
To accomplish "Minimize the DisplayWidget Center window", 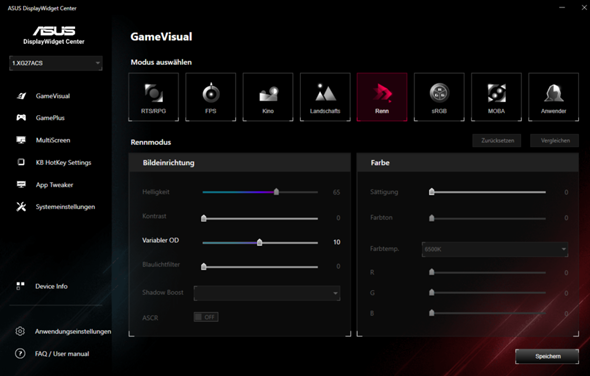I will click(562, 8).
